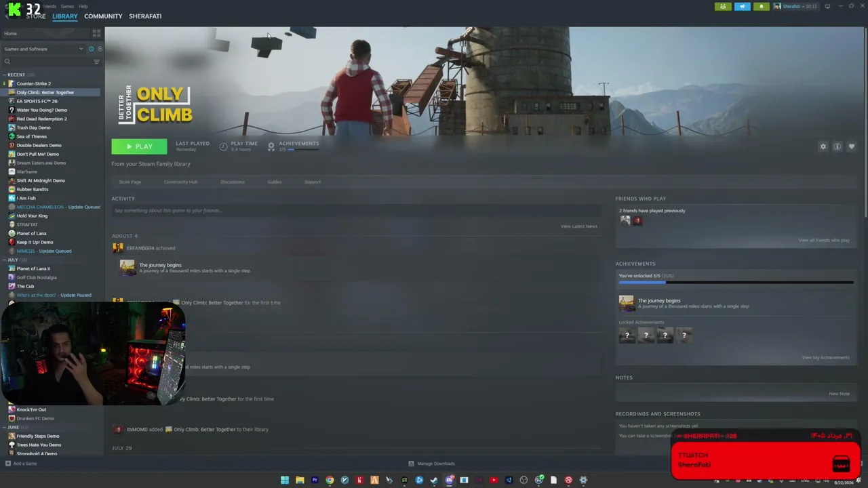Click the activity post text field

[x=355, y=211]
